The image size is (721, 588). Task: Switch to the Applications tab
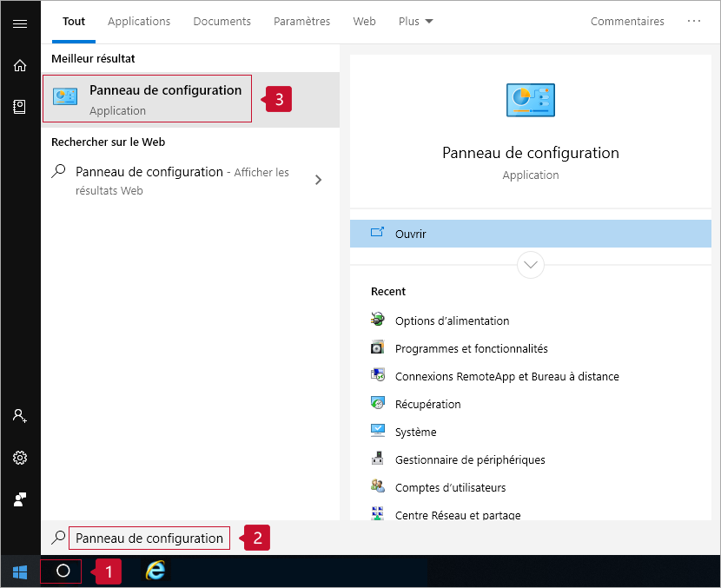click(139, 22)
